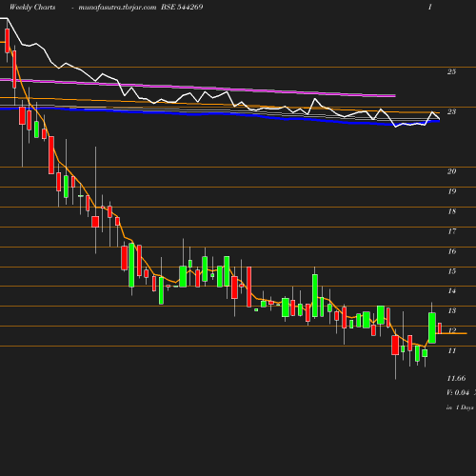476x476 pixels.
Task: Click the 19 price axis label
Action: 452,191
